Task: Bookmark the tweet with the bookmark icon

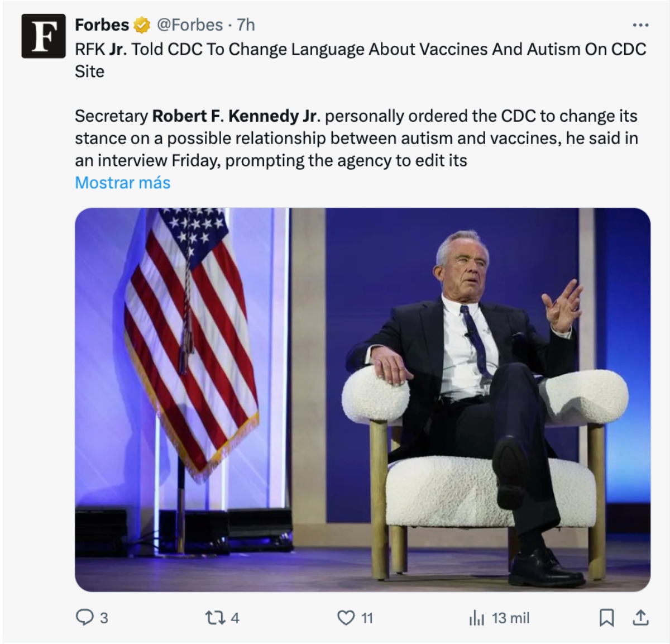Action: [606, 618]
